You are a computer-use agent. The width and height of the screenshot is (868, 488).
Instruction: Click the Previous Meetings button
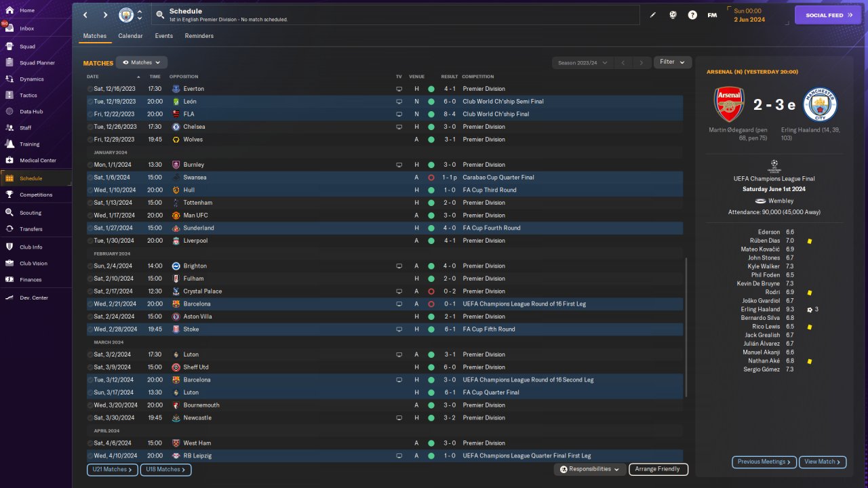pyautogui.click(x=764, y=462)
